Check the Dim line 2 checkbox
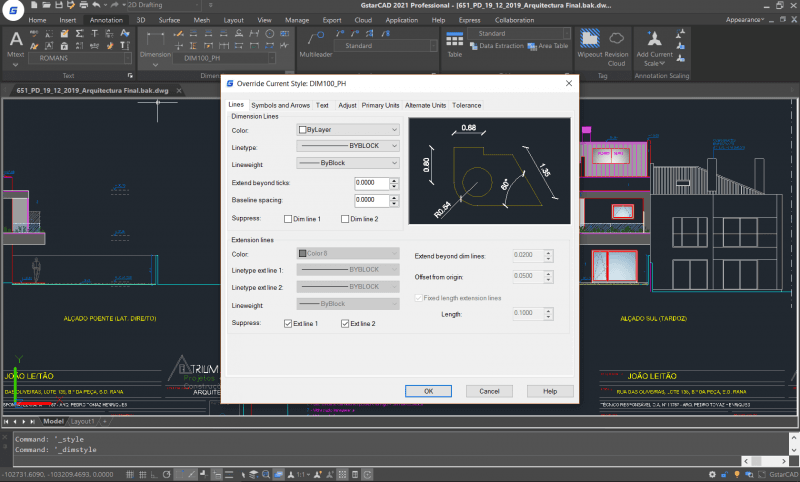 (x=346, y=218)
